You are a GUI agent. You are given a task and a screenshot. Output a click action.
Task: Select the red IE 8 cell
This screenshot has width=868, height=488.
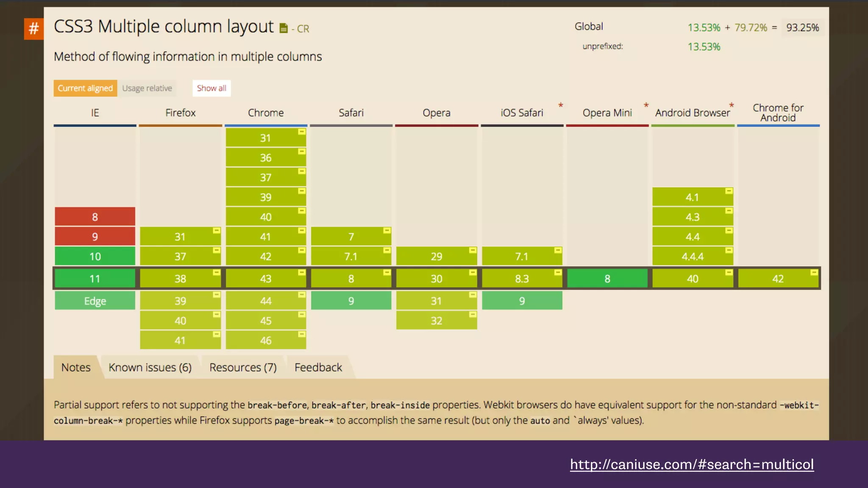click(95, 217)
